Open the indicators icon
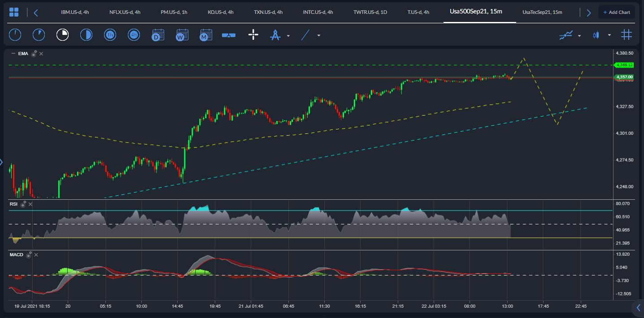Image resolution: width=644 pixels, height=318 pixels. pyautogui.click(x=566, y=35)
